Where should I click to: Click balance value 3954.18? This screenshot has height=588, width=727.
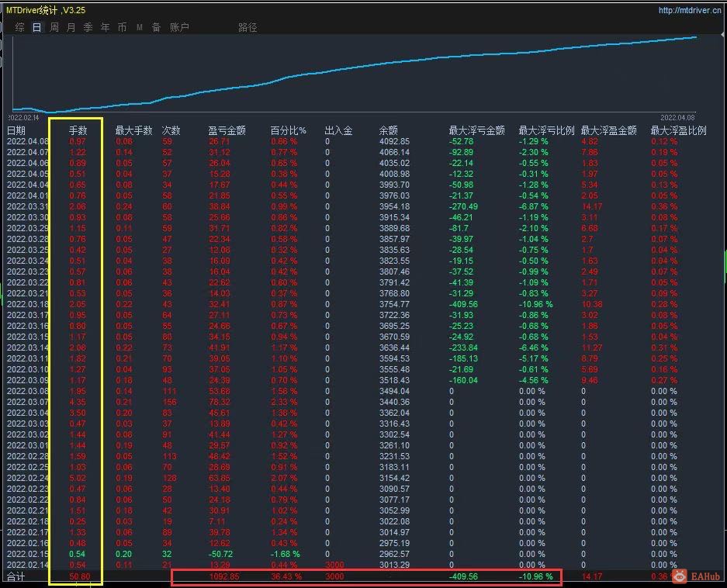[x=395, y=206]
